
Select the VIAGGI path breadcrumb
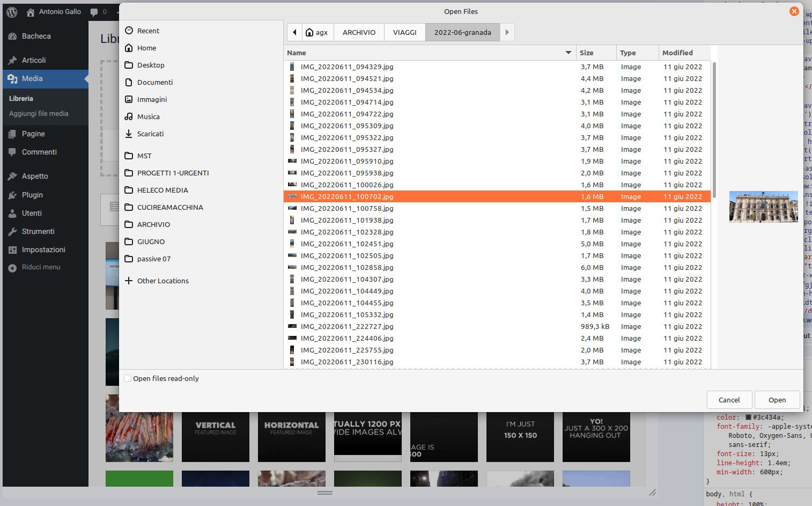pyautogui.click(x=404, y=32)
